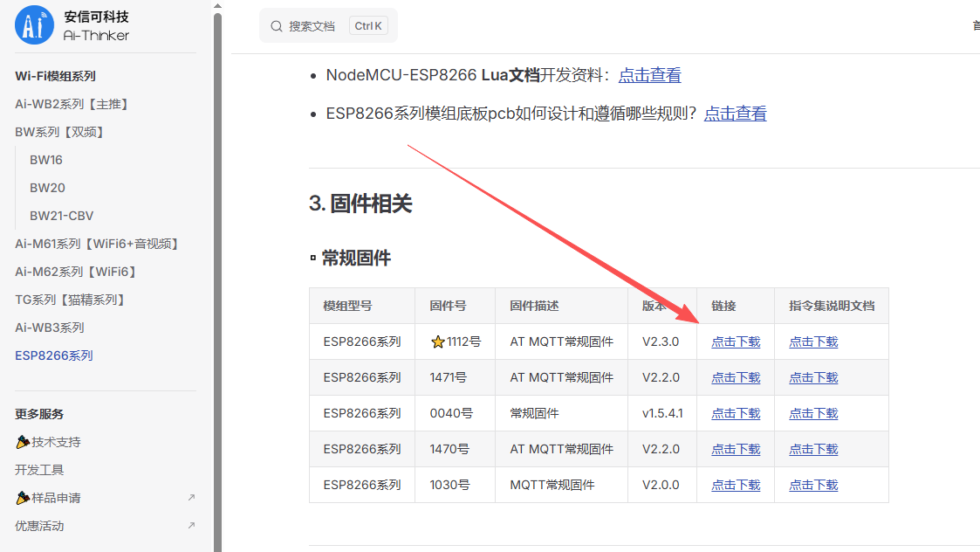
Task: Click the sidebar scroll-up arrow
Action: [x=217, y=5]
